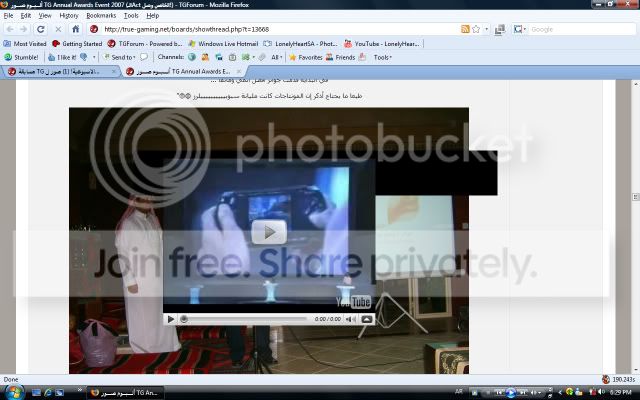Viewport: 640px width, 400px height.
Task: Open the Edit menu
Action: click(26, 16)
